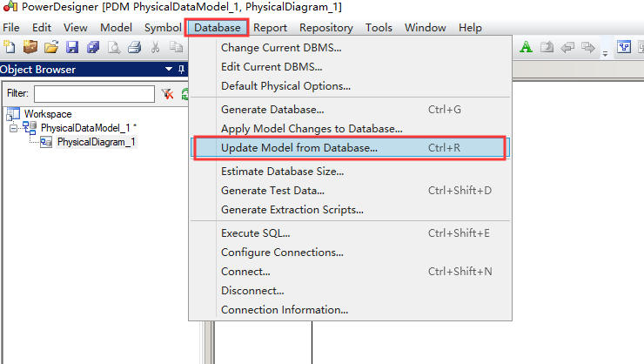Open the Tools menu
Screen dimensions: 644x364
tap(379, 28)
